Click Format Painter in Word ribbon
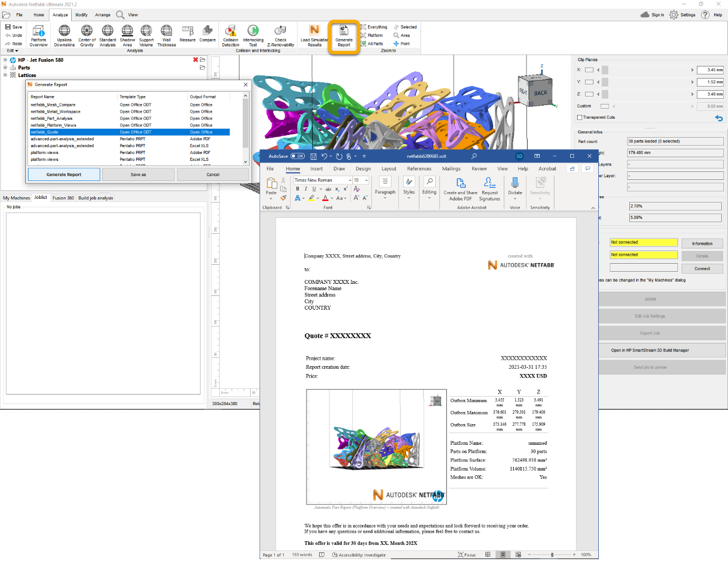Viewport: 728px width, 566px height. click(x=283, y=198)
